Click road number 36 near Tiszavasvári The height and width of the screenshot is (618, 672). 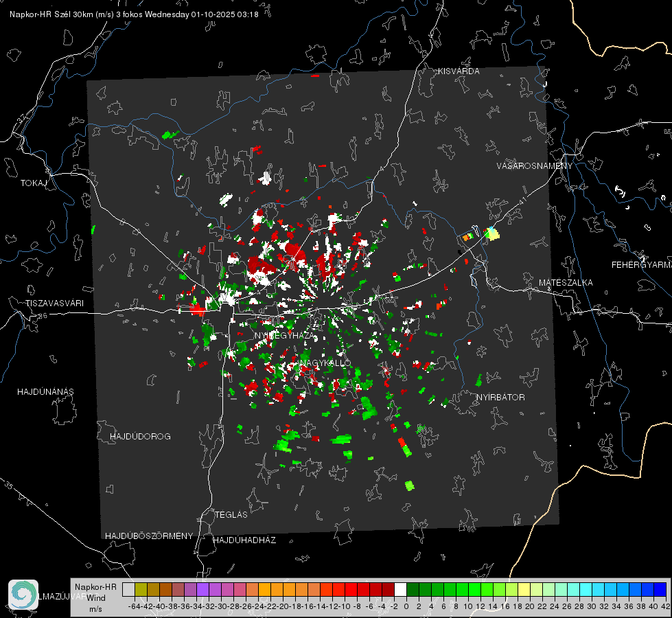(43, 316)
